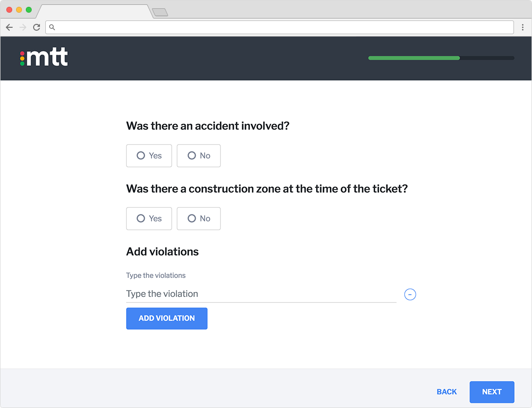Click the search magnifier in address bar
Image resolution: width=532 pixels, height=408 pixels.
pos(52,27)
